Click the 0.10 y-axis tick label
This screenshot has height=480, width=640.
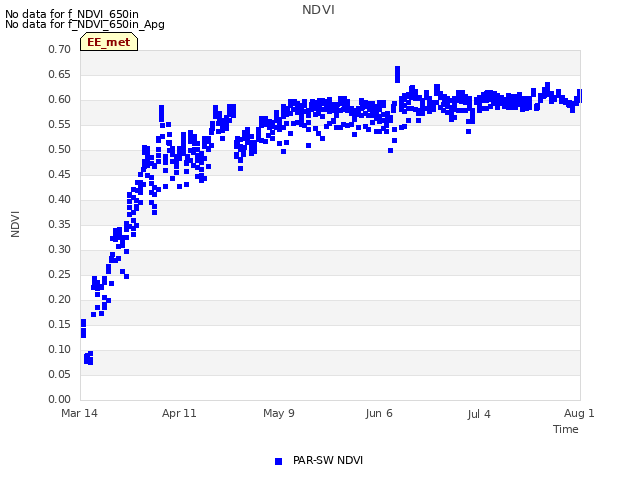(x=59, y=349)
